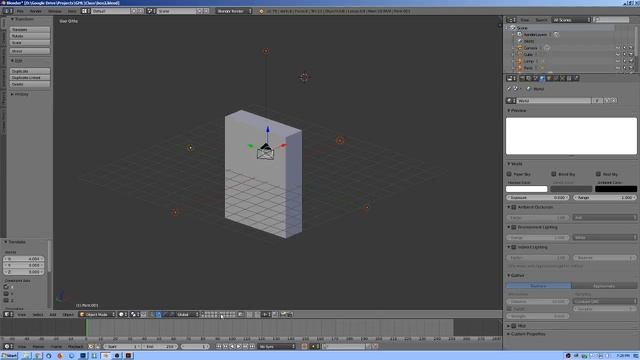Toggle the Z constraint axis checkbox
Image resolution: width=640 pixels, height=360 pixels.
coord(6,300)
